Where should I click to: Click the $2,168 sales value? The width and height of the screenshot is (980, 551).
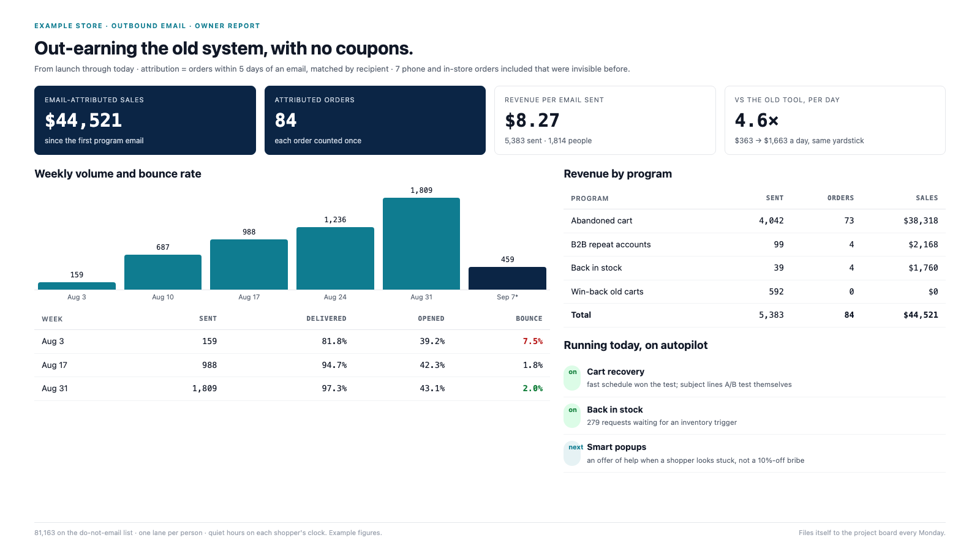click(x=923, y=244)
